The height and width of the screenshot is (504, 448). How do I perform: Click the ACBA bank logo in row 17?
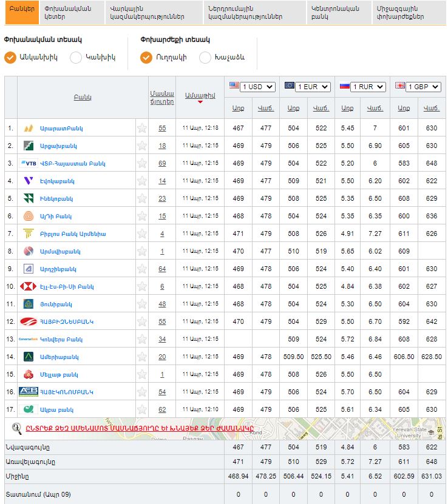click(29, 409)
